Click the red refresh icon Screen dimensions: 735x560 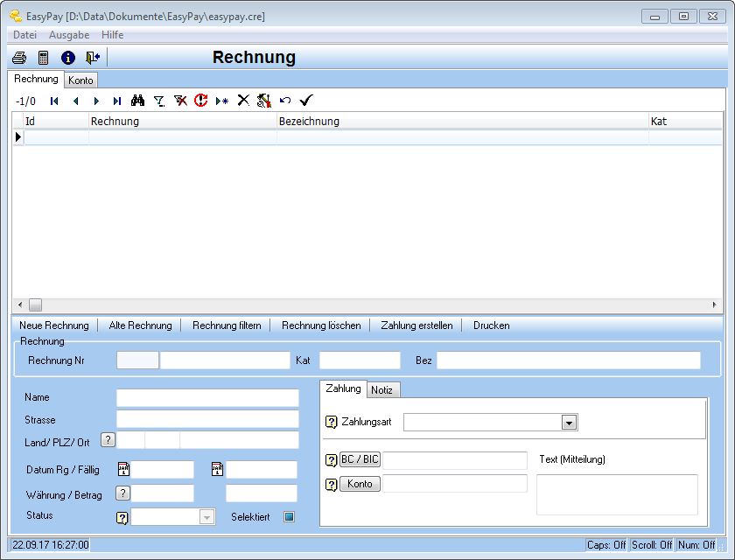coord(200,101)
